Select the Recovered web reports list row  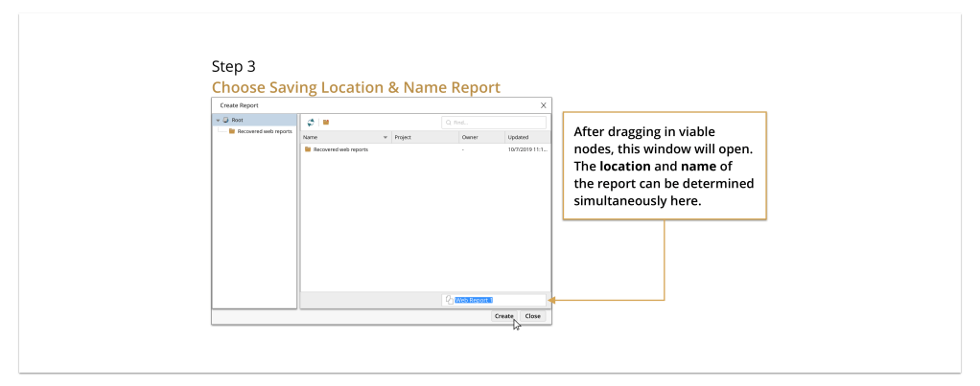384,149
